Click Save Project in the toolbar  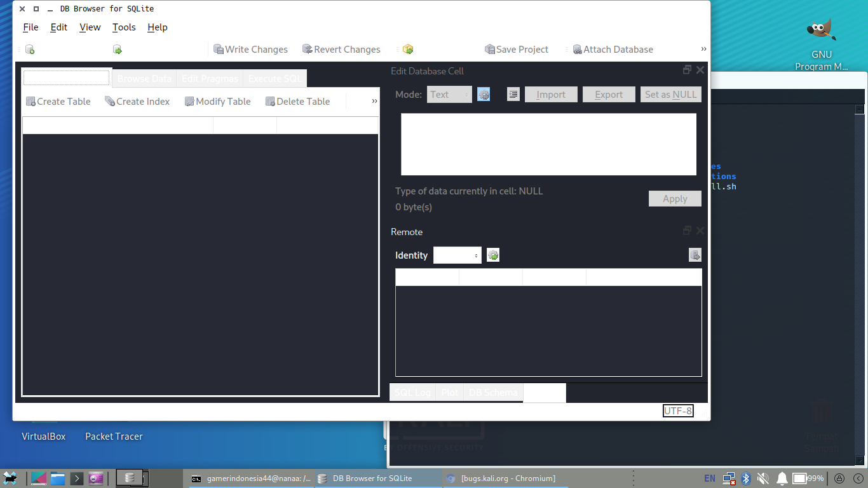pos(517,50)
